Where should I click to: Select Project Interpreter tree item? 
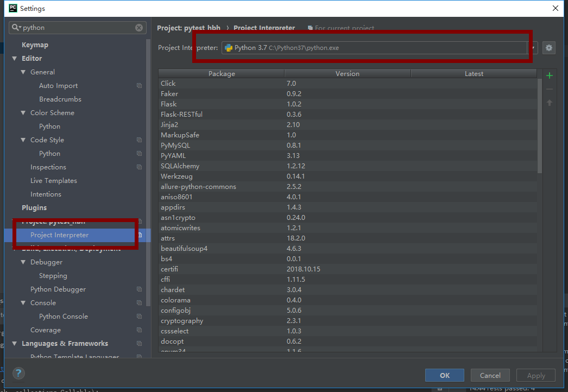[x=59, y=235]
